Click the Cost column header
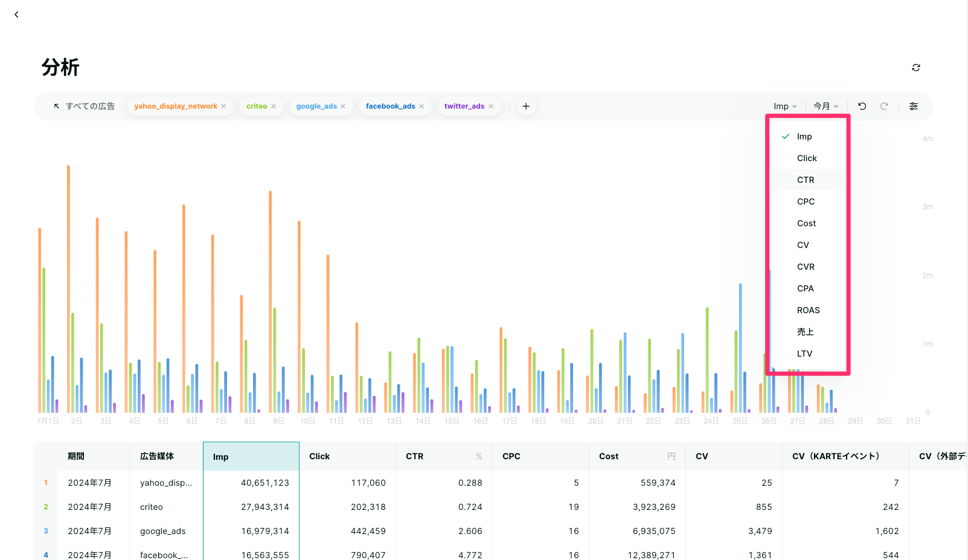 pyautogui.click(x=638, y=456)
